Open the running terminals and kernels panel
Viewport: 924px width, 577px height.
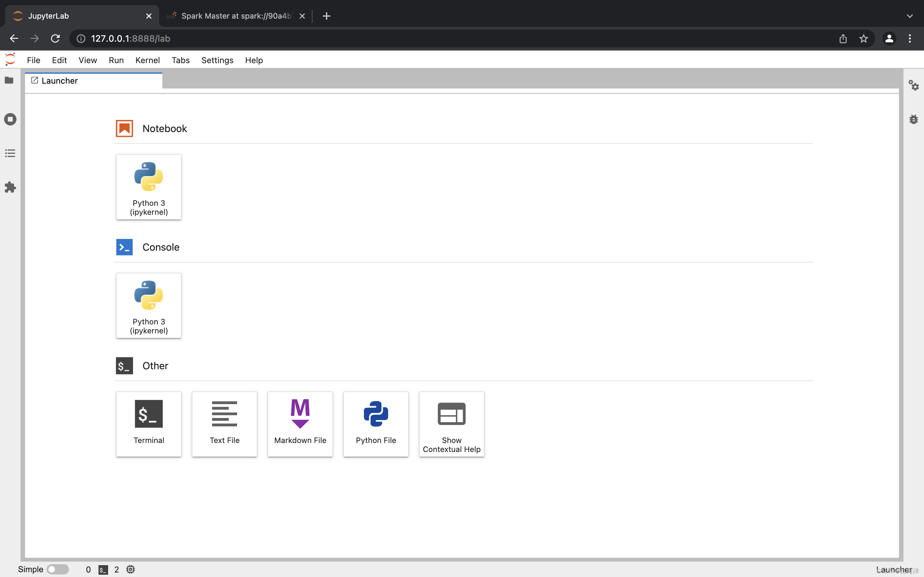pyautogui.click(x=10, y=119)
